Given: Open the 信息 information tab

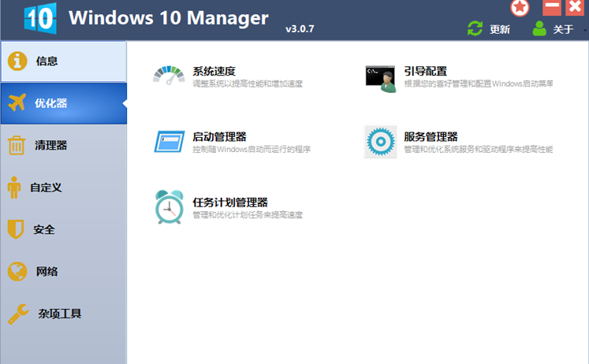Looking at the screenshot, I should pos(64,61).
